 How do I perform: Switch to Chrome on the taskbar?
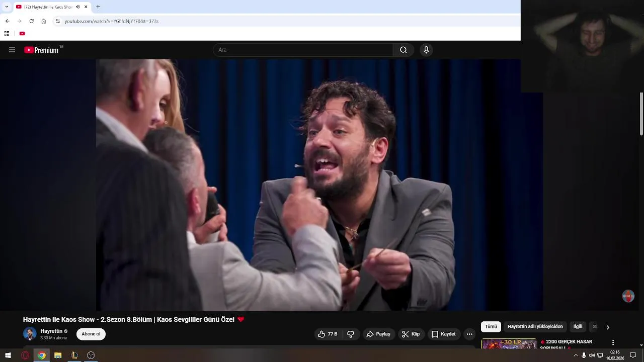42,355
